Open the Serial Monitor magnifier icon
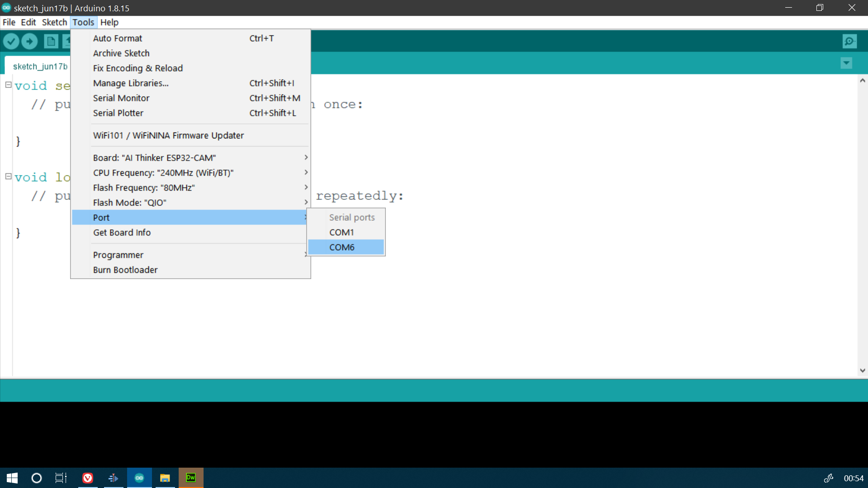Image resolution: width=868 pixels, height=488 pixels. click(x=849, y=41)
